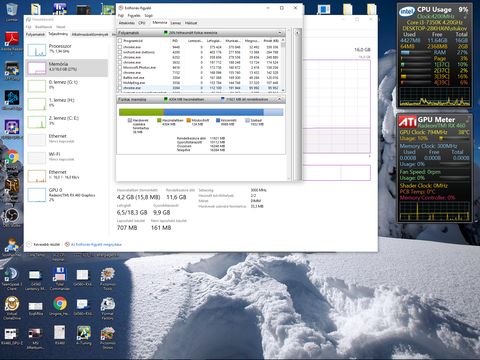Tick the svchost.exe process checkbox
The image size is (480, 360).
click(x=120, y=52)
